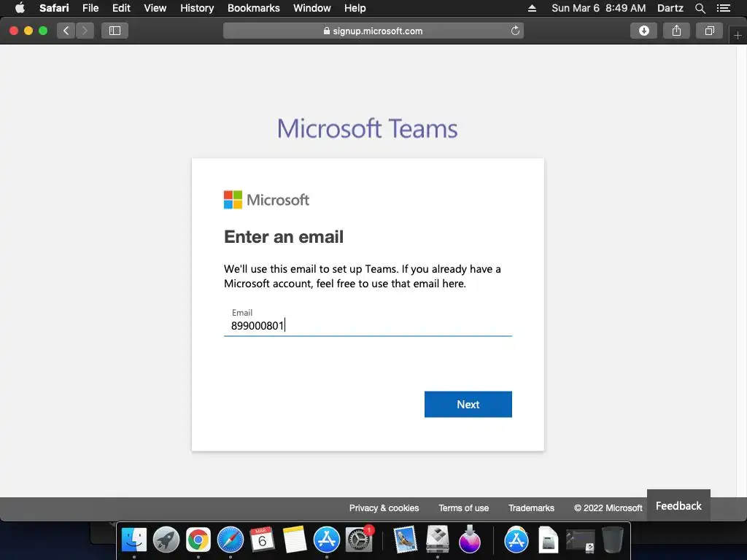Click the Feedback button
The height and width of the screenshot is (560, 747).
(678, 506)
